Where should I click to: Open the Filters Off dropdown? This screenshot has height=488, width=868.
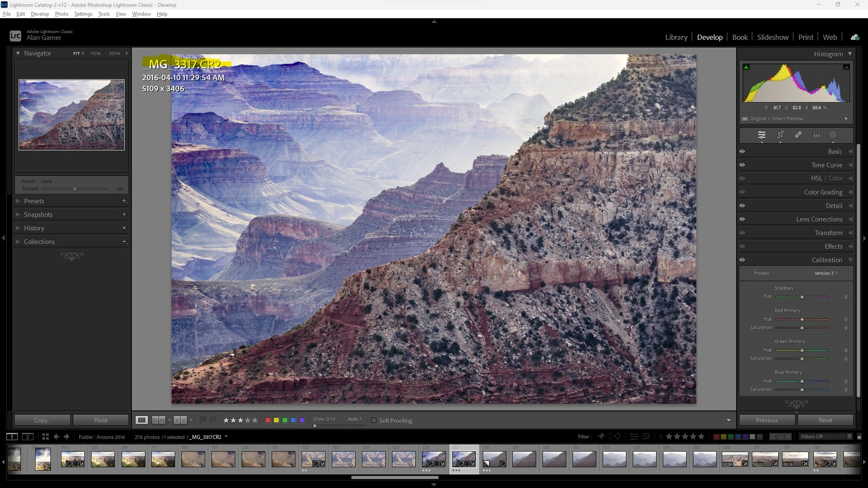click(826, 437)
